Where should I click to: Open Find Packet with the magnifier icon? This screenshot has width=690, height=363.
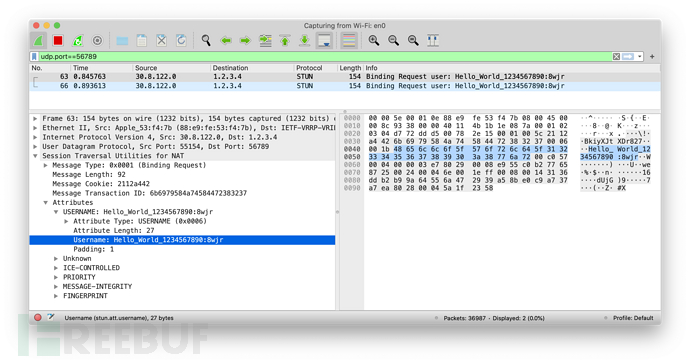coord(206,41)
